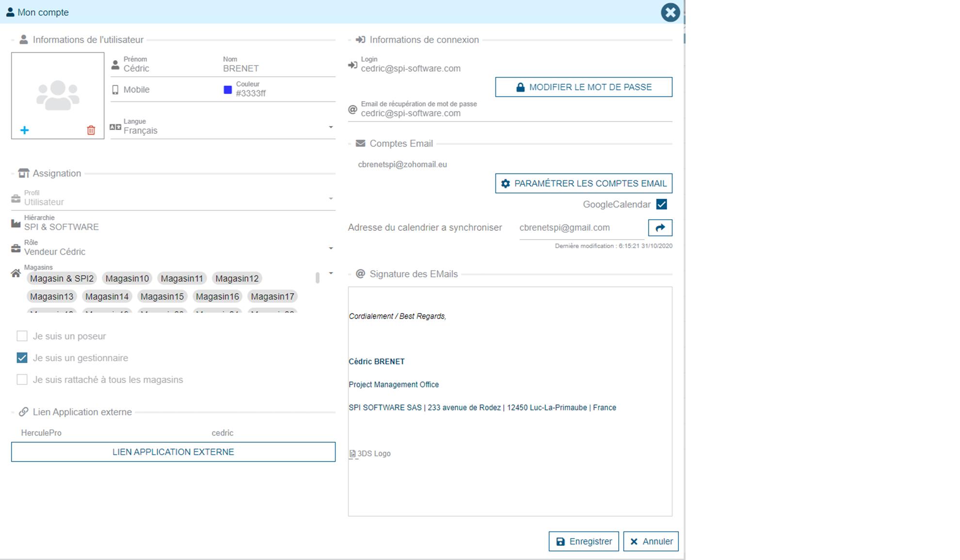Open Paramétrer les comptes email
Screen dimensions: 960x560
[583, 183]
